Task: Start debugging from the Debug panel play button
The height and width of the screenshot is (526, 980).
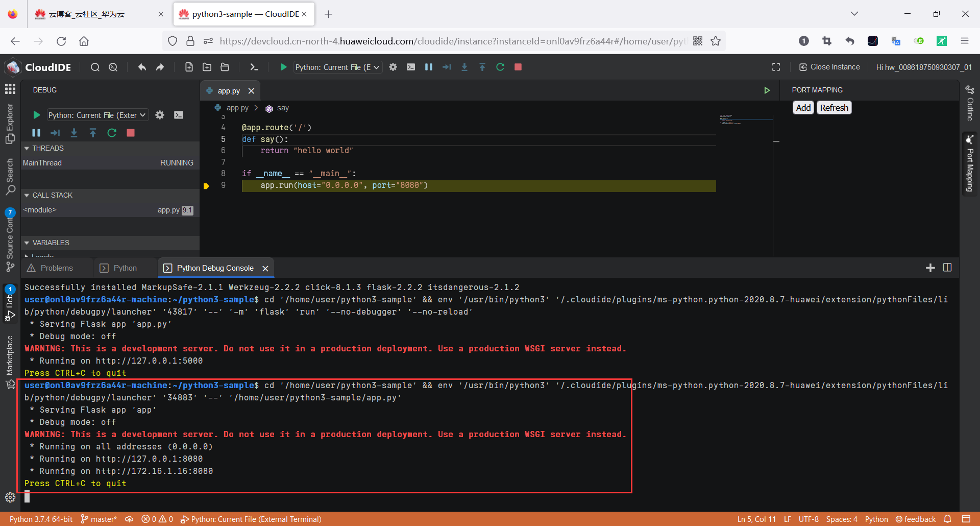Action: [36, 115]
